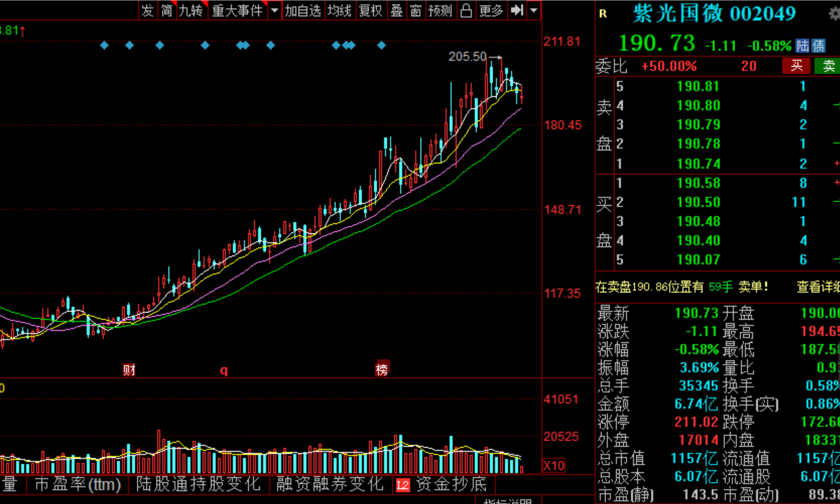Select buy level 5 price 190.07
Image resolution: width=840 pixels, height=504 pixels.
[x=698, y=259]
